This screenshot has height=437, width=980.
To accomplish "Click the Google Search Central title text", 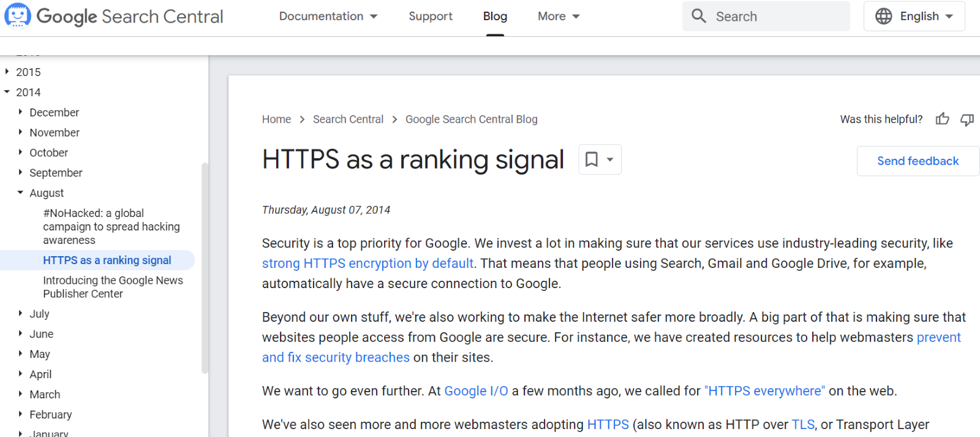I will click(x=130, y=17).
